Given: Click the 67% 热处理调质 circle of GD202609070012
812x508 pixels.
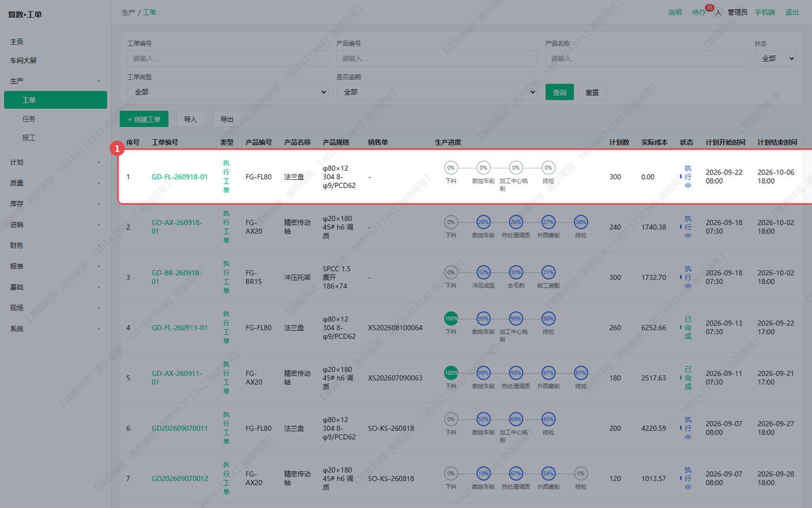Looking at the screenshot, I should pos(516,473).
